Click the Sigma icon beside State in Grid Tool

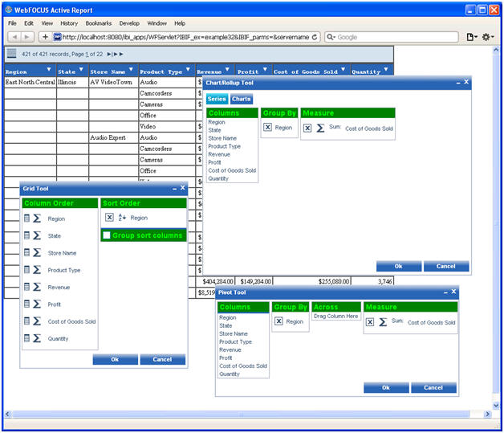pyautogui.click(x=37, y=235)
